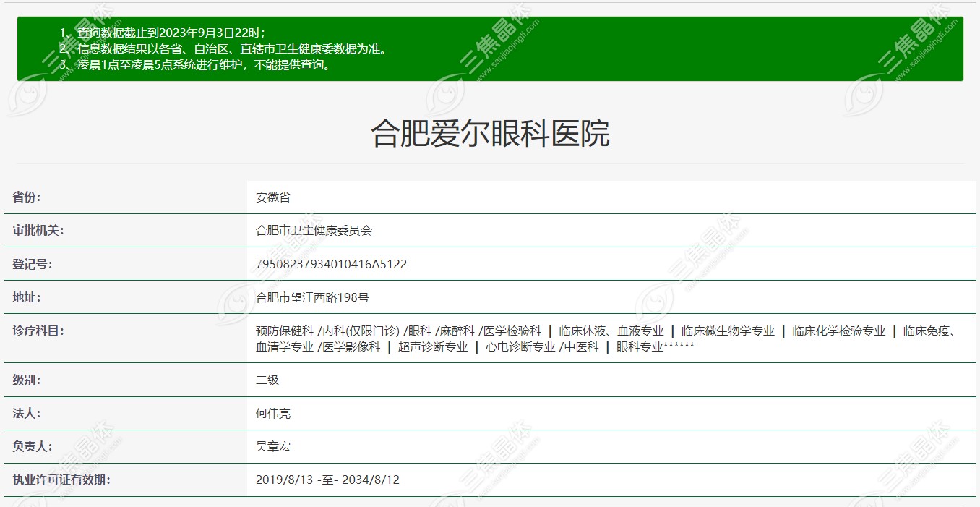
Task: Click the value 合肥市卫生健康委员会
Action: [314, 231]
